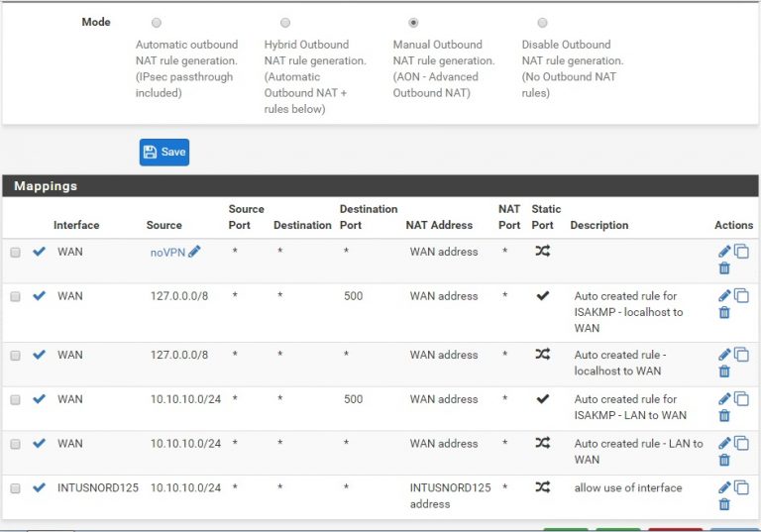Copy the ISAKMP LAN to WAN rule

(741, 399)
